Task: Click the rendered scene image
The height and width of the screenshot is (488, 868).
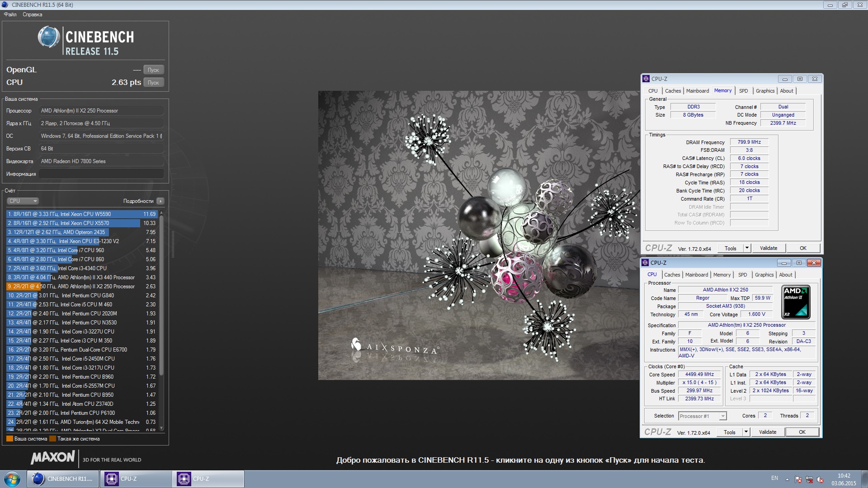Action: [478, 235]
